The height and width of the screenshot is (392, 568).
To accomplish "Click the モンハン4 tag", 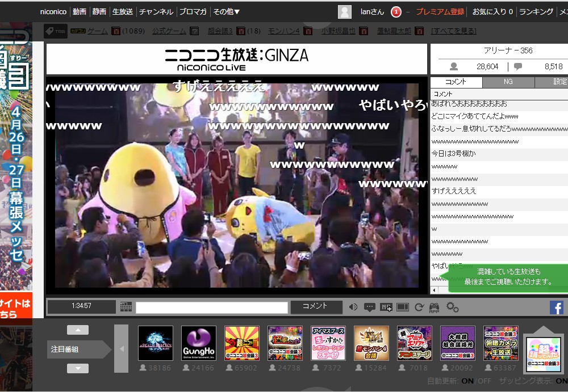I will click(283, 31).
